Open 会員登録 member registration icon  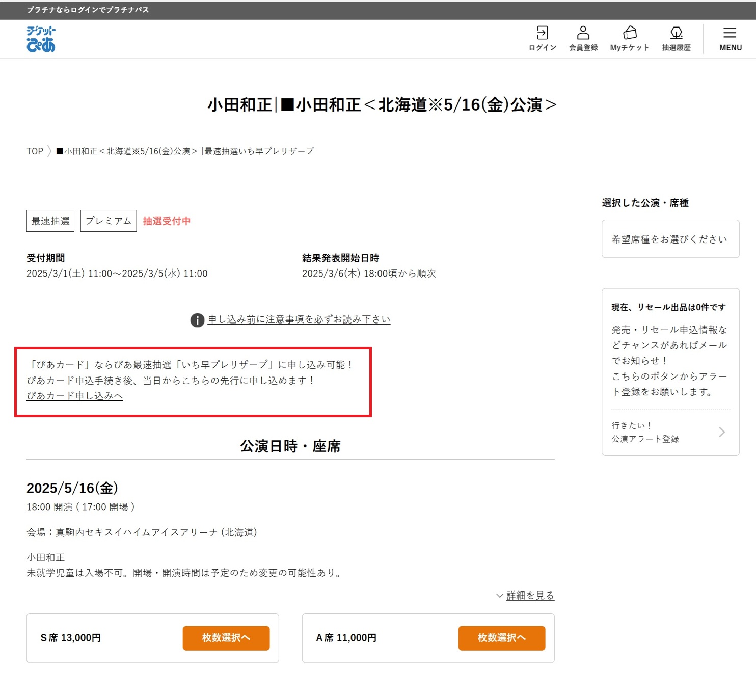[x=583, y=39]
